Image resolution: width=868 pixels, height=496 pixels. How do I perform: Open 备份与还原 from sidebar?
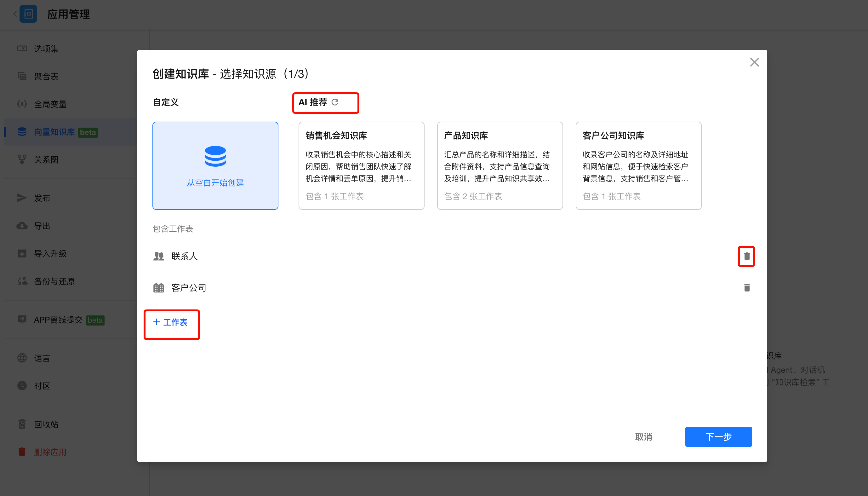click(54, 281)
